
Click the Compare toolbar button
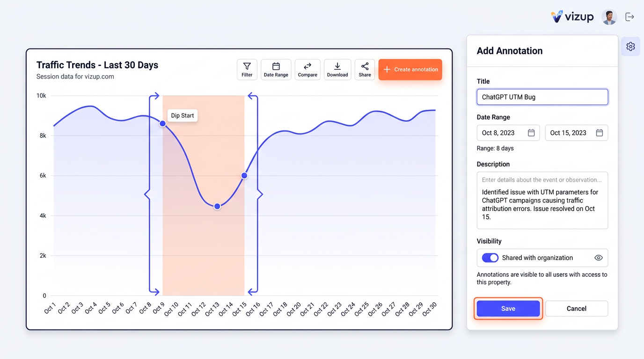point(307,70)
